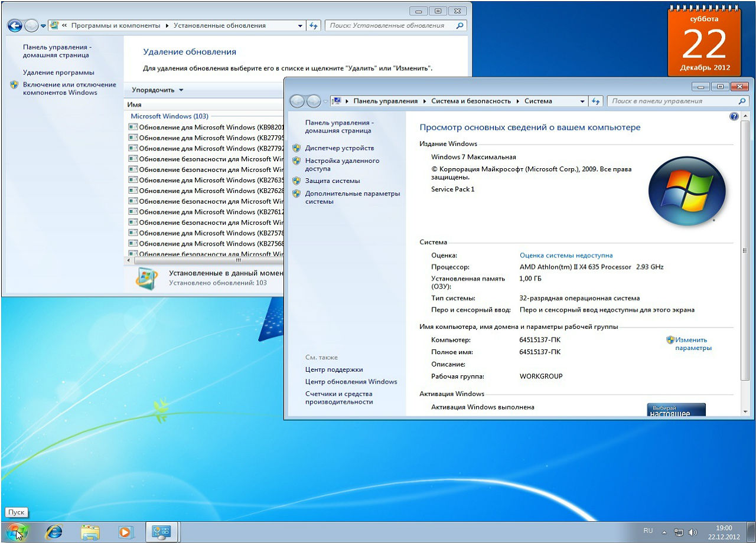
Task: Open the calendar gadget showing 22 December
Action: (x=705, y=41)
